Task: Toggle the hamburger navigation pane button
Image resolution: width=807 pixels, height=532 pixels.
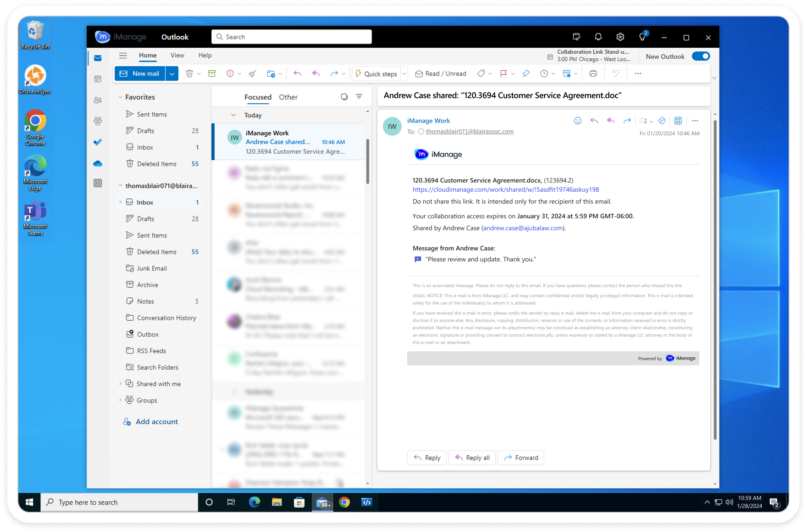Action: pyautogui.click(x=123, y=55)
